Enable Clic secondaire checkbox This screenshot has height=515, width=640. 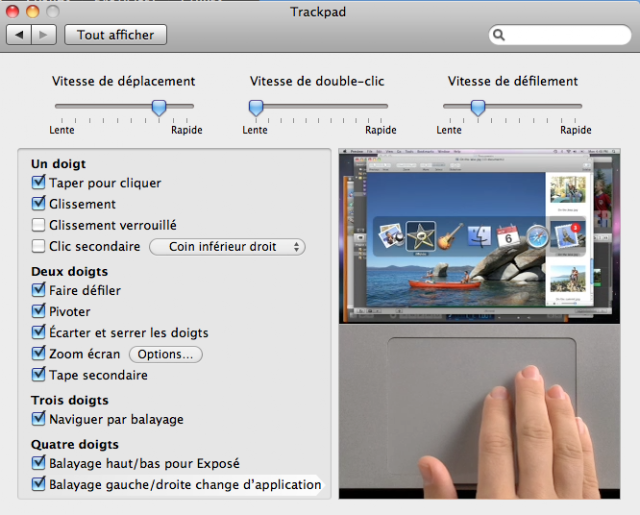point(38,246)
